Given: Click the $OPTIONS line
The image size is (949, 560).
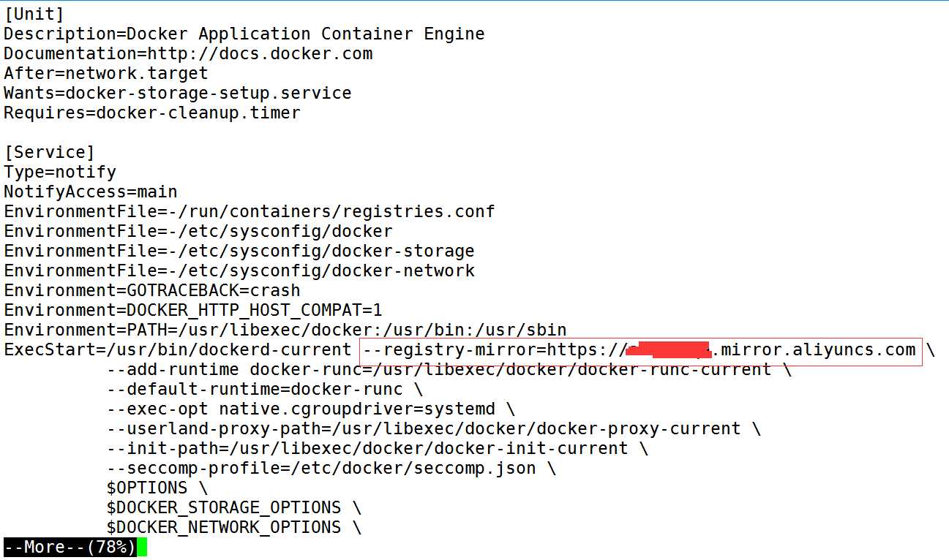Looking at the screenshot, I should coord(157,488).
